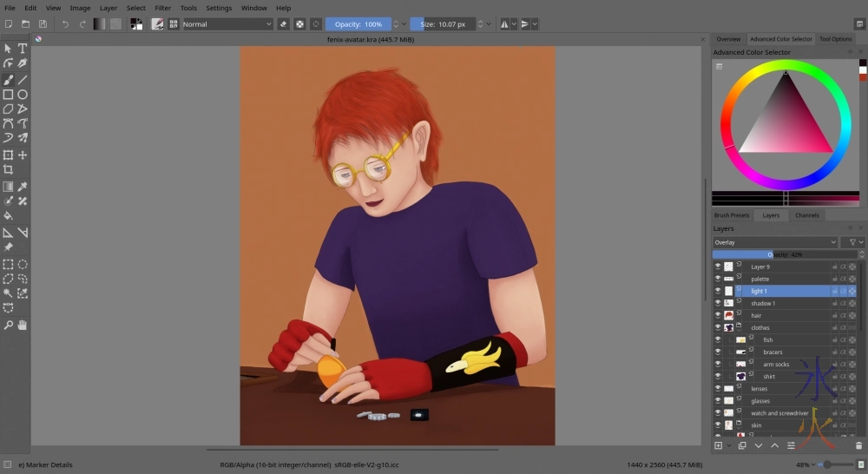Toggle eraser mode in the top toolbar
The image size is (868, 474).
pyautogui.click(x=283, y=24)
